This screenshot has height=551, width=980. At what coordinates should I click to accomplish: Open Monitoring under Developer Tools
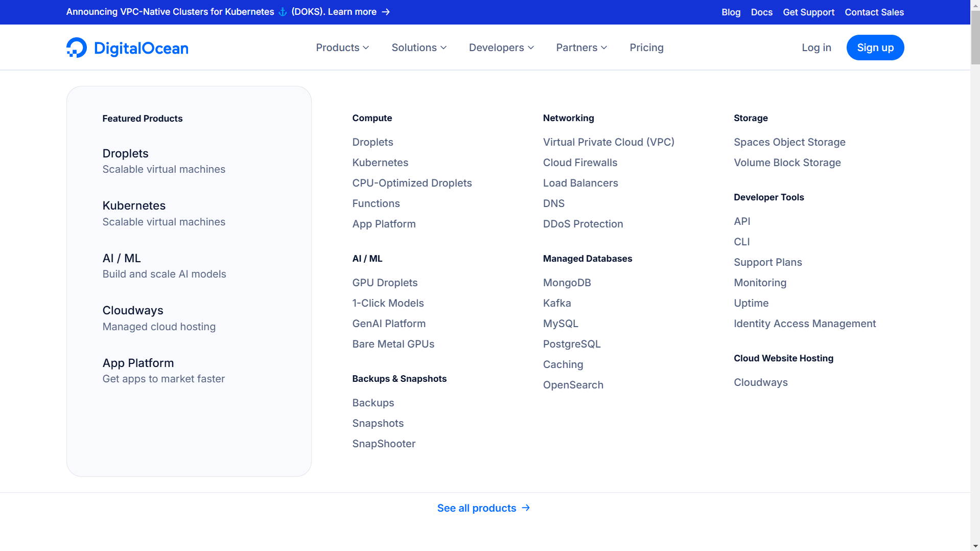click(x=760, y=283)
